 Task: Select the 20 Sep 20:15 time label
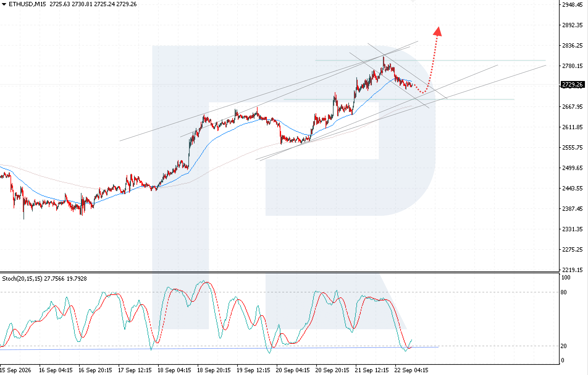point(332,370)
